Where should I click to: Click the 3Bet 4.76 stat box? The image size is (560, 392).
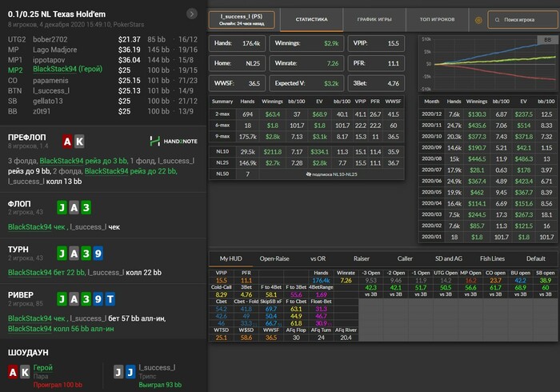(x=376, y=83)
